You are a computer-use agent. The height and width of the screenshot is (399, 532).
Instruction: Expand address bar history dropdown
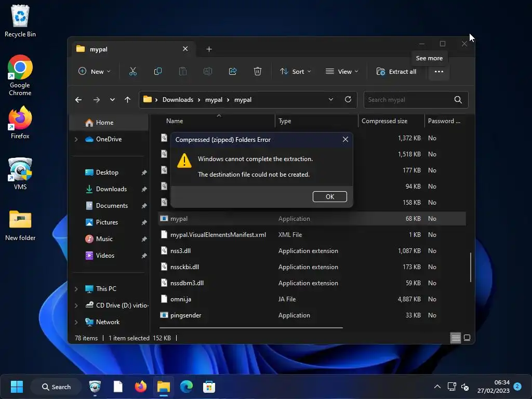point(331,99)
